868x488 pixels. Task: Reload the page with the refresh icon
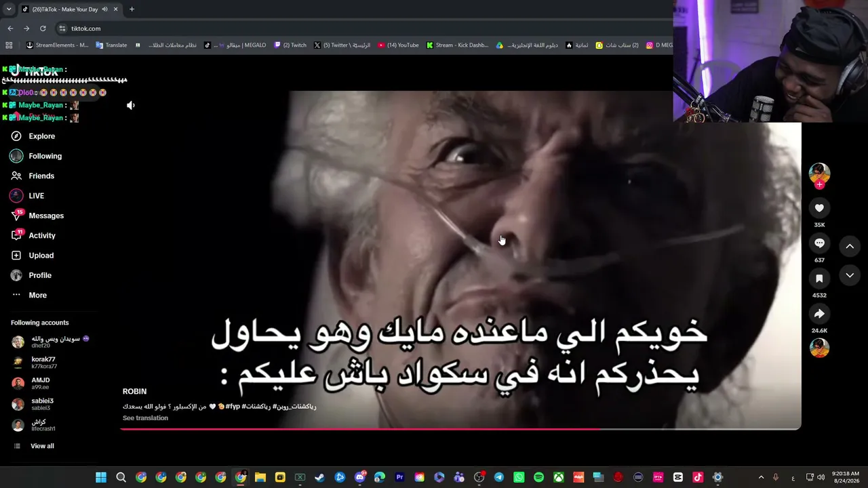[43, 28]
